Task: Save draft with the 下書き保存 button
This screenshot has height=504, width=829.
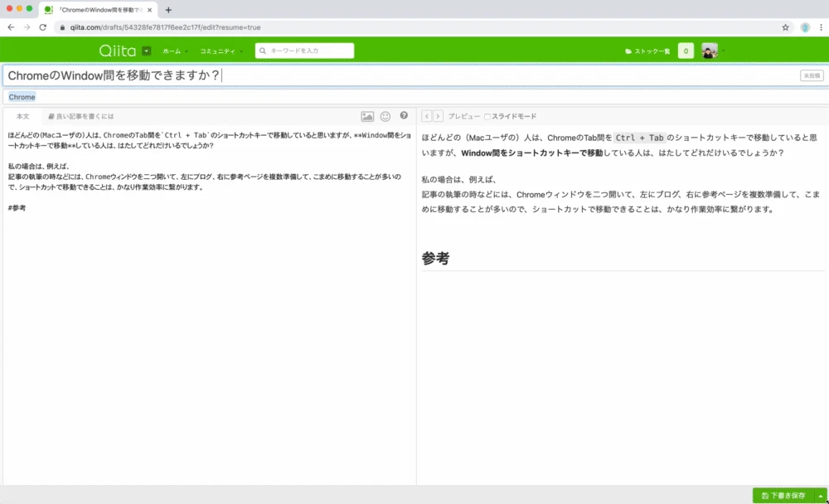Action: [783, 496]
